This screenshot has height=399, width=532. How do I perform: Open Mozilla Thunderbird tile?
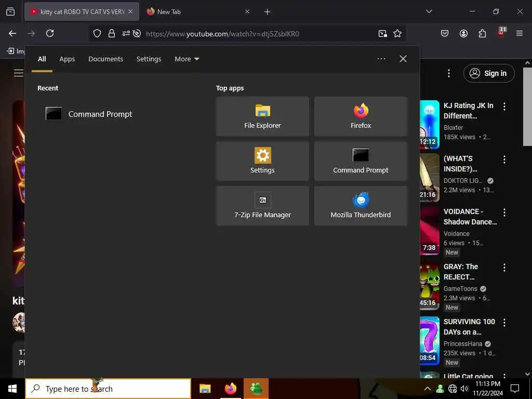[361, 206]
